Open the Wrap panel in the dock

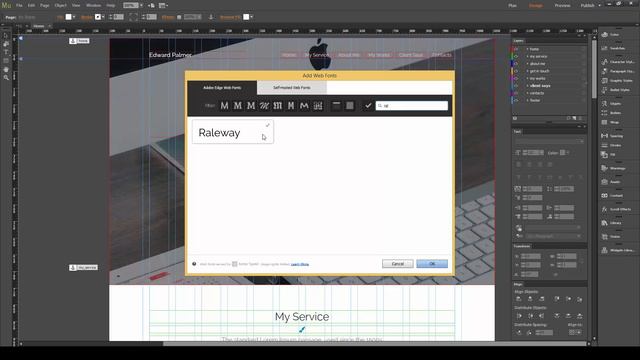pyautogui.click(x=611, y=122)
